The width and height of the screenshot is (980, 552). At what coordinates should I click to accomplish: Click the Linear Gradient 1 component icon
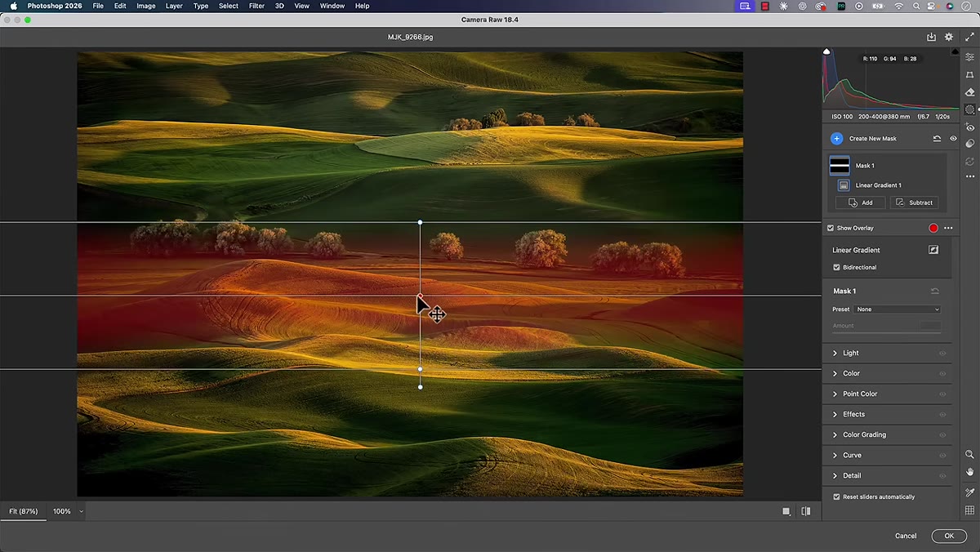point(844,185)
